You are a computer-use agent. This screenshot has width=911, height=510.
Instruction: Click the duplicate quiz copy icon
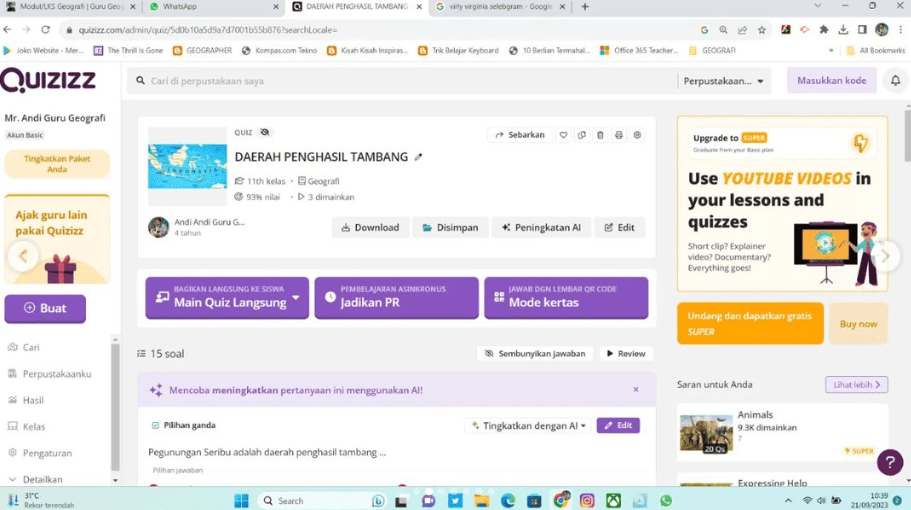[x=582, y=135]
